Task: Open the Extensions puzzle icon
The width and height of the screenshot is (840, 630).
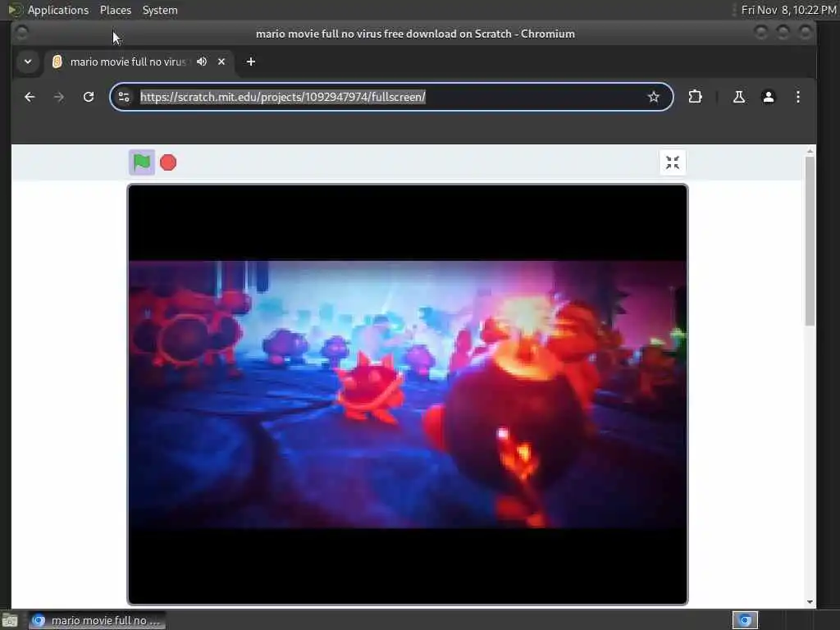Action: [695, 97]
